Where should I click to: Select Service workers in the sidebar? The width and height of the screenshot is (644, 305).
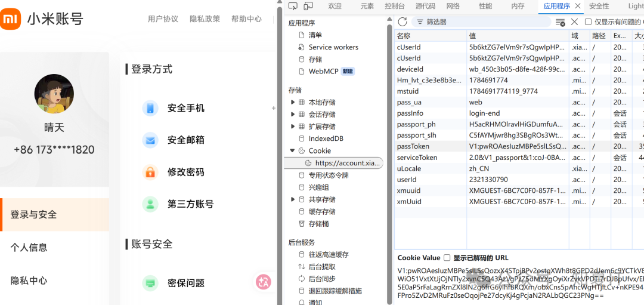[333, 47]
